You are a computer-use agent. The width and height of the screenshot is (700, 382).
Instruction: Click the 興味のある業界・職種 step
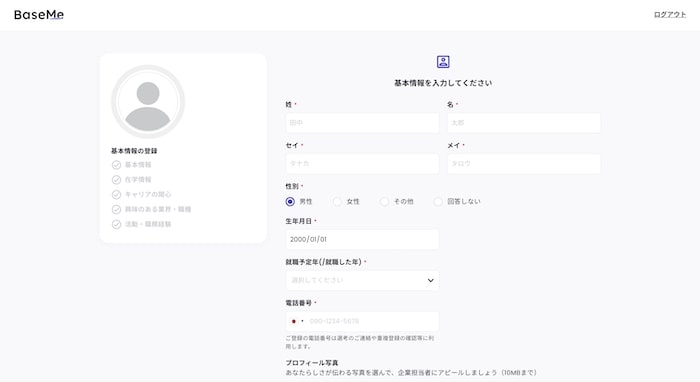point(158,209)
